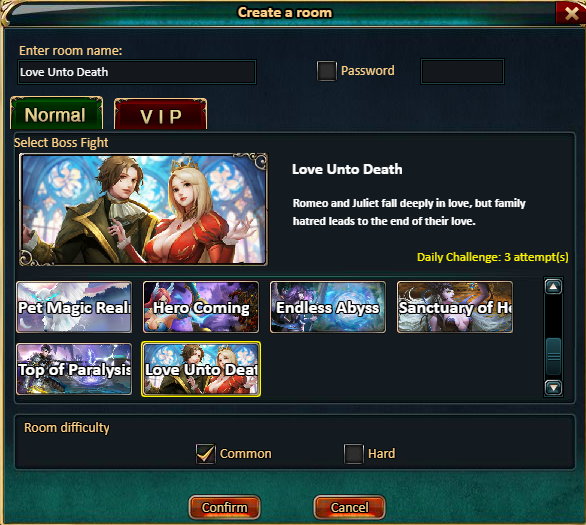The height and width of the screenshot is (525, 586).
Task: Confirm the room creation
Action: [x=225, y=507]
